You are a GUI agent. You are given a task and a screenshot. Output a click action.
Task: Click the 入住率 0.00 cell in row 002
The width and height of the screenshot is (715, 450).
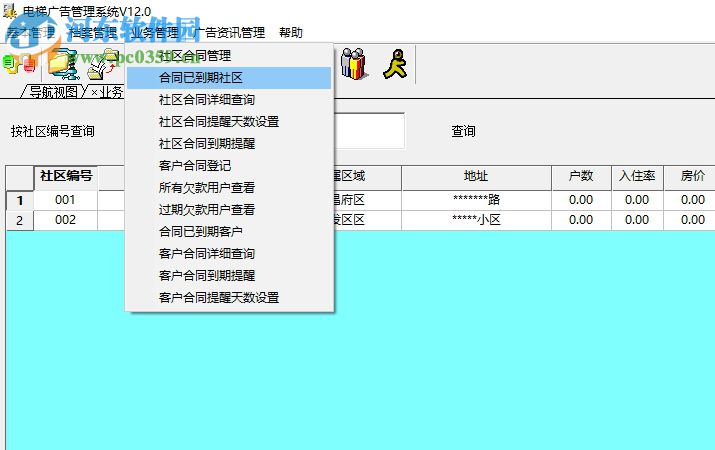click(x=637, y=220)
